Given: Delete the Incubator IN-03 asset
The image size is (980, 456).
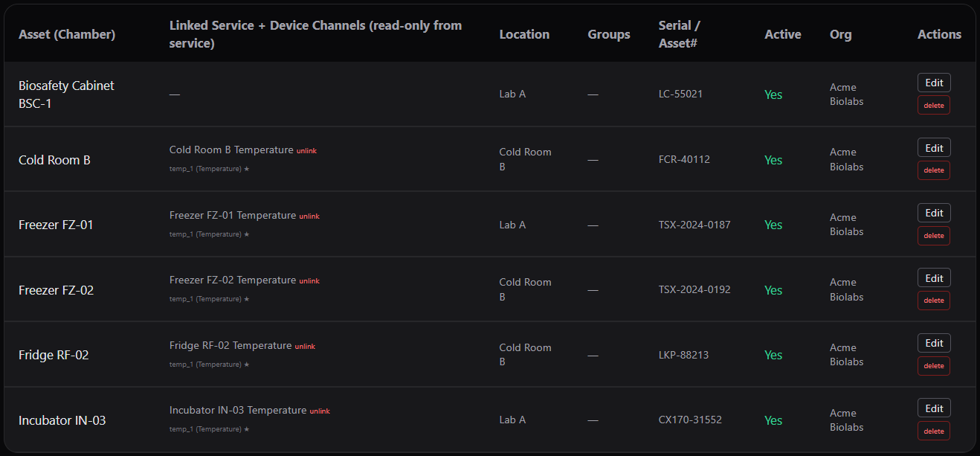Looking at the screenshot, I should [934, 431].
